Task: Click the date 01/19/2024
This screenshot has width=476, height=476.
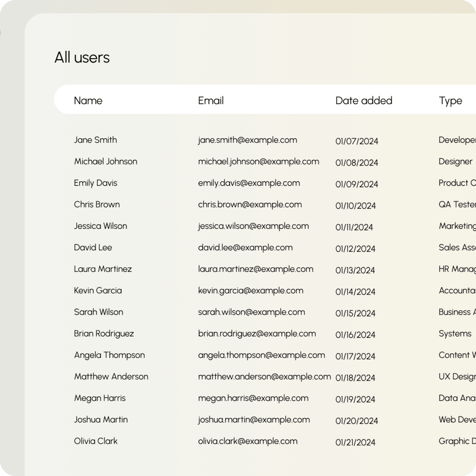Action: (x=355, y=399)
